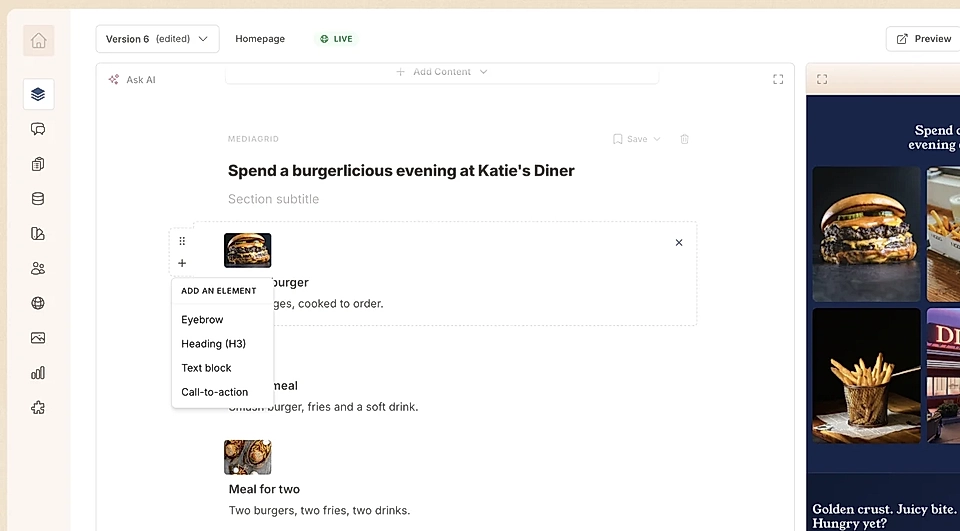Click the "cooked to order." description text

(x=341, y=304)
